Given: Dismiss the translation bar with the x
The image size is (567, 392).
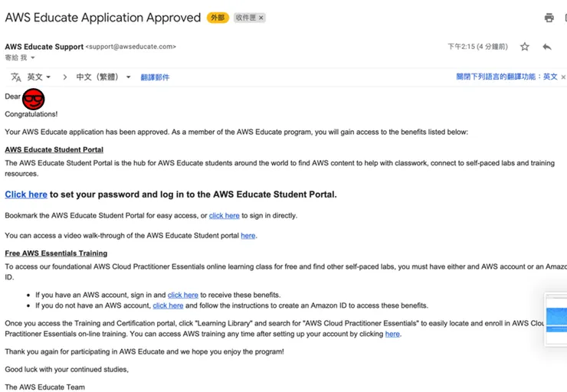Looking at the screenshot, I should pyautogui.click(x=563, y=77).
